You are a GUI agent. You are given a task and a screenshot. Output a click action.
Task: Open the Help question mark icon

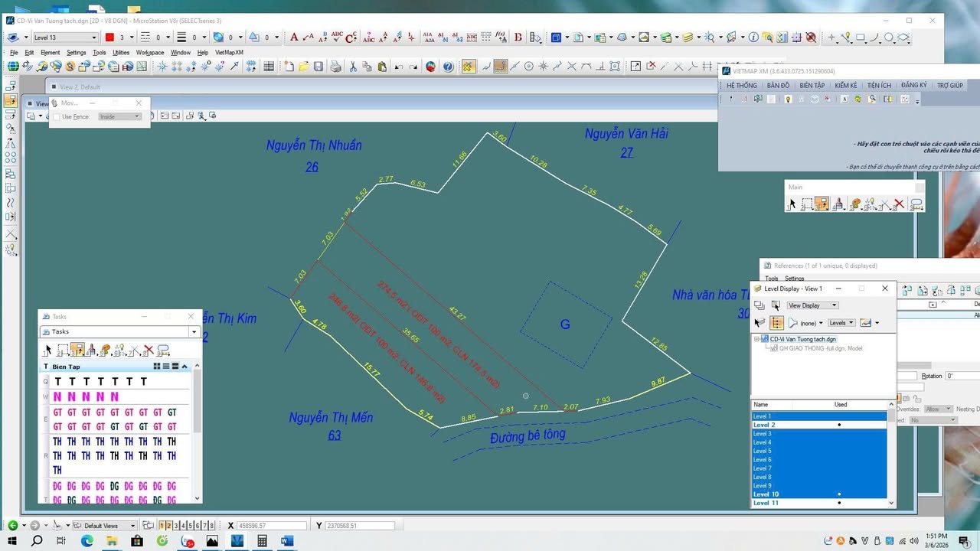[x=448, y=67]
